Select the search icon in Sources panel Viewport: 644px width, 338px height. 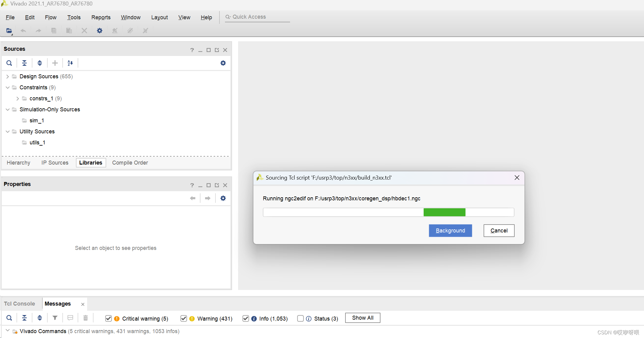pos(9,63)
